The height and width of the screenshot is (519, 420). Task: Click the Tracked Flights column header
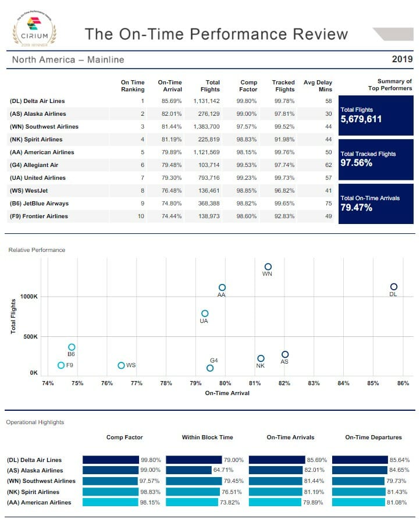point(283,86)
